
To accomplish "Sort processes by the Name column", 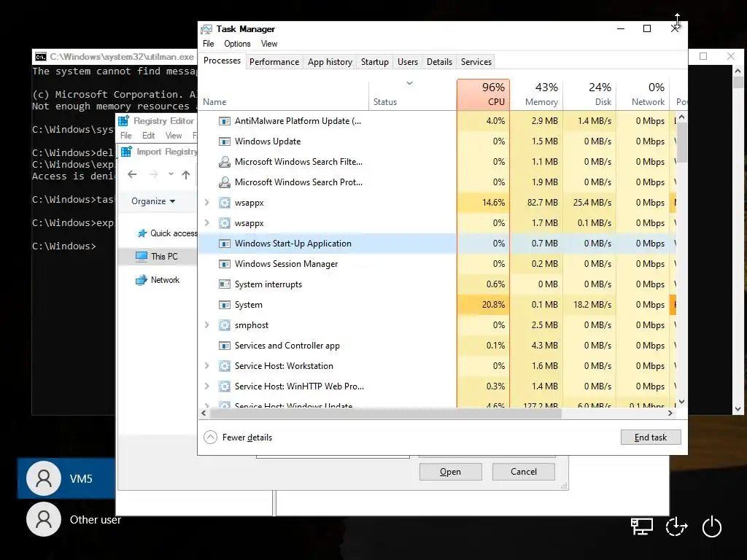I will coord(284,95).
